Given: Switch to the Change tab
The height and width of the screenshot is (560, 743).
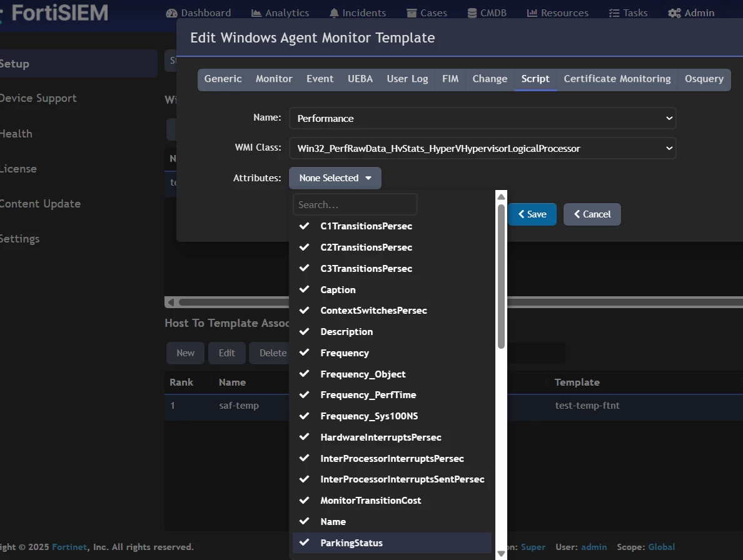Looking at the screenshot, I should (490, 79).
